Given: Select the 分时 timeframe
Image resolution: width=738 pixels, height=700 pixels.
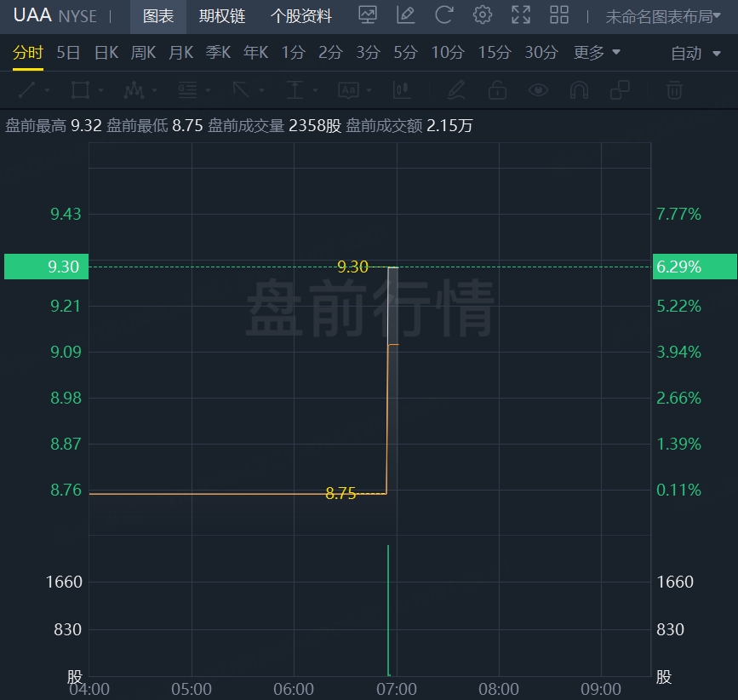Looking at the screenshot, I should pos(28,52).
